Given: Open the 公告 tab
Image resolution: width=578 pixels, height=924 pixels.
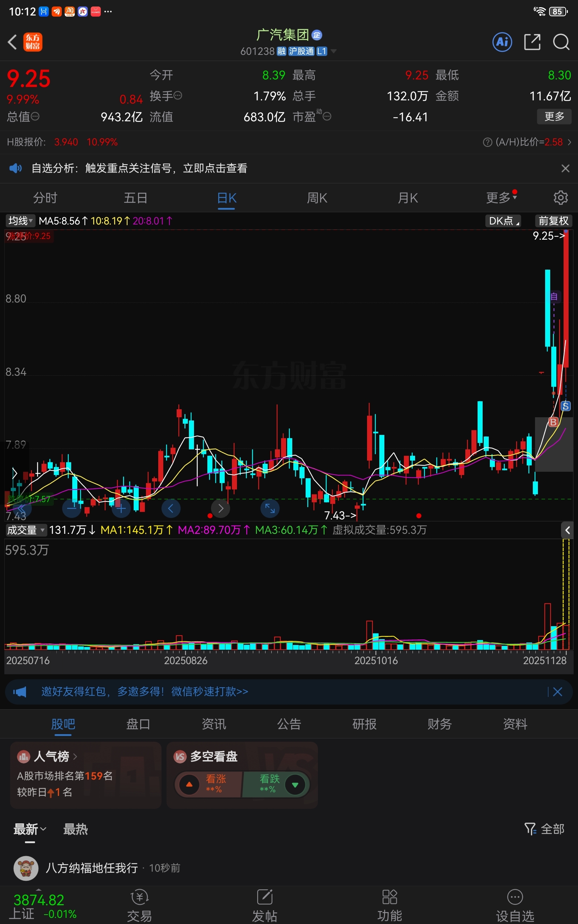Looking at the screenshot, I should pyautogui.click(x=289, y=724).
